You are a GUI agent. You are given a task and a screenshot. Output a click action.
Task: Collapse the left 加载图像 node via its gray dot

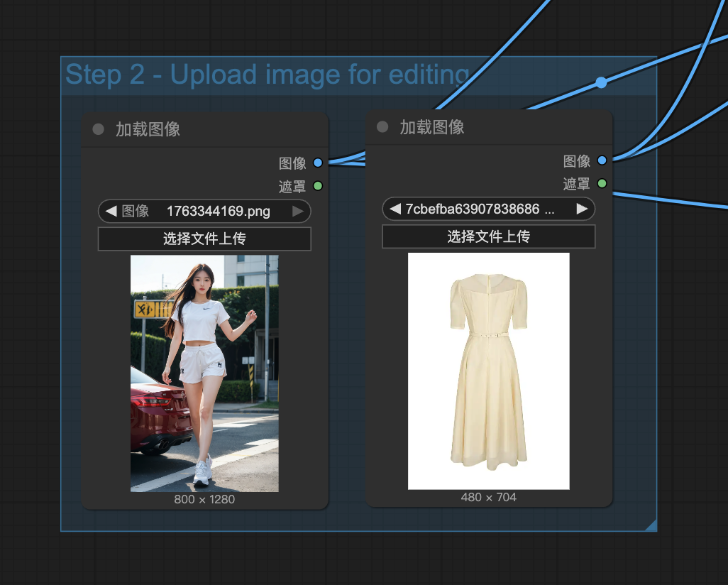98,129
